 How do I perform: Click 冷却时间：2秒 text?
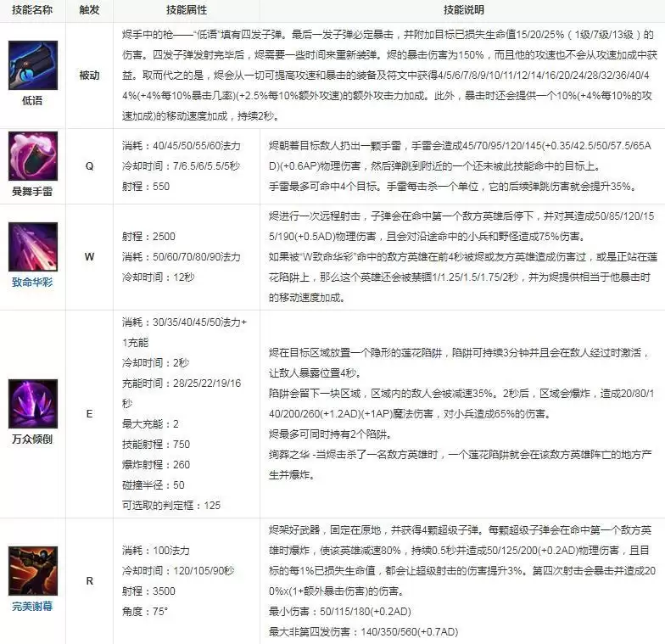[156, 363]
